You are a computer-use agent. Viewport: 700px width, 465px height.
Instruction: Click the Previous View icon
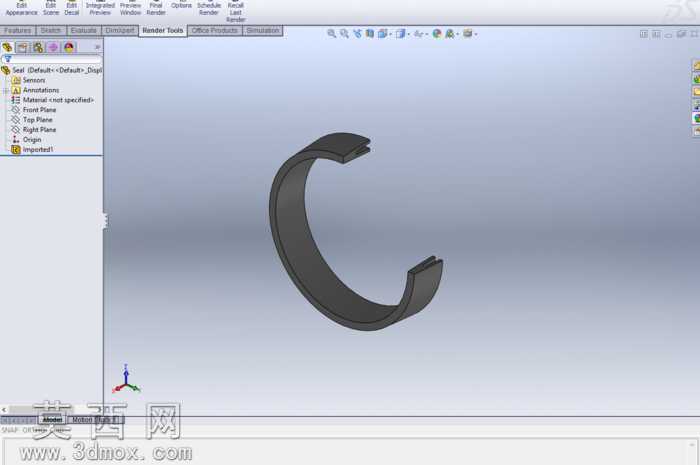point(357,33)
